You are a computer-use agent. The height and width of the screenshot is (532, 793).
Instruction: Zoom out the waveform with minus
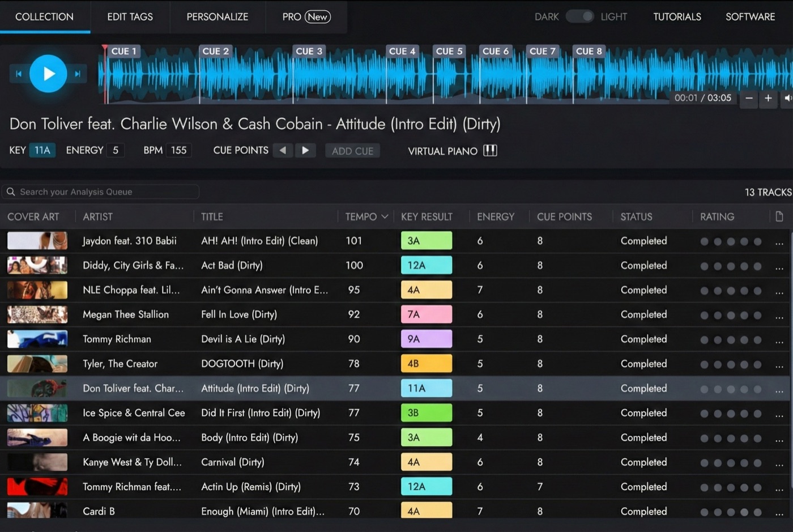point(749,98)
